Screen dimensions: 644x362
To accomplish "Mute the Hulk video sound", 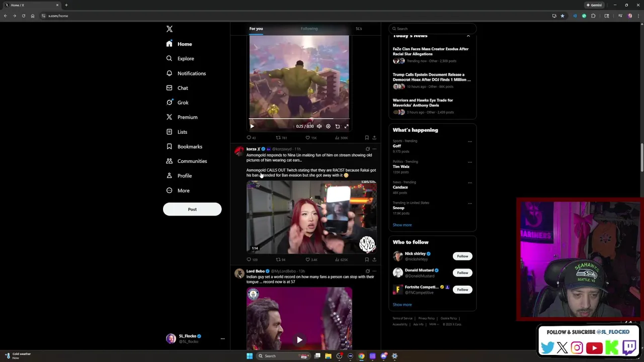I will pos(319,126).
